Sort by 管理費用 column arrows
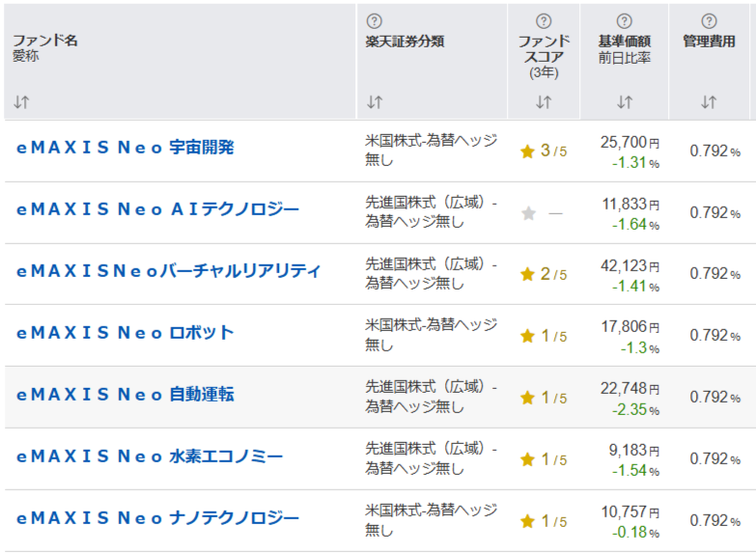 pyautogui.click(x=709, y=101)
